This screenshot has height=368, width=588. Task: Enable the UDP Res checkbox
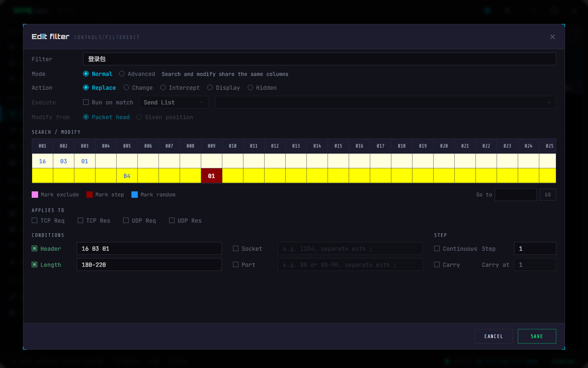(172, 220)
